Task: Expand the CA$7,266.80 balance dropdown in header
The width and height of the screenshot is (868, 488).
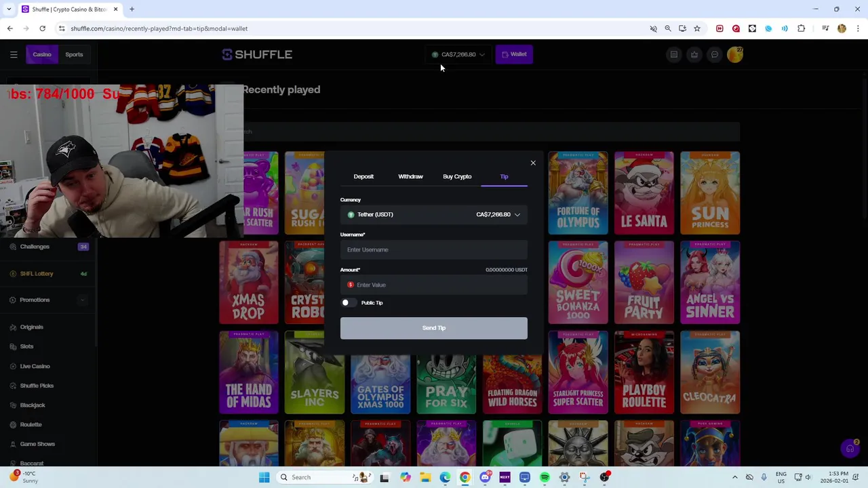Action: coord(458,54)
